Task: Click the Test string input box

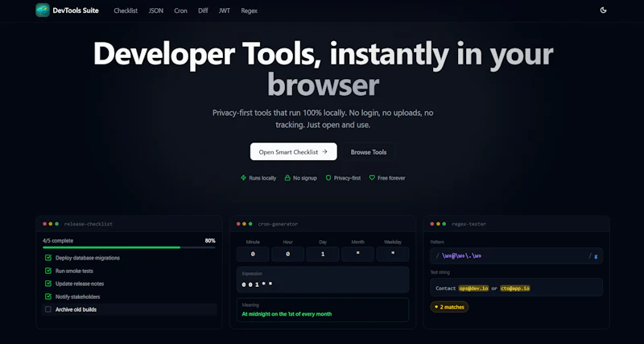Action: click(516, 288)
